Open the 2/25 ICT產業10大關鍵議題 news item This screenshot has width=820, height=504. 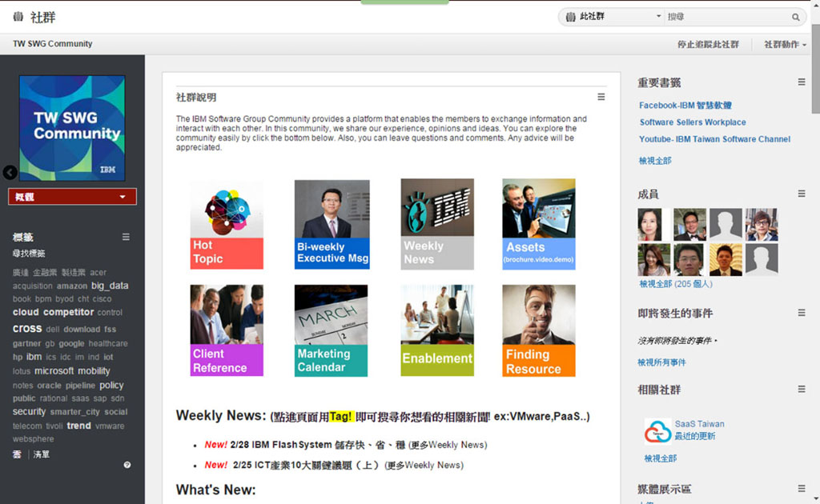(305, 465)
